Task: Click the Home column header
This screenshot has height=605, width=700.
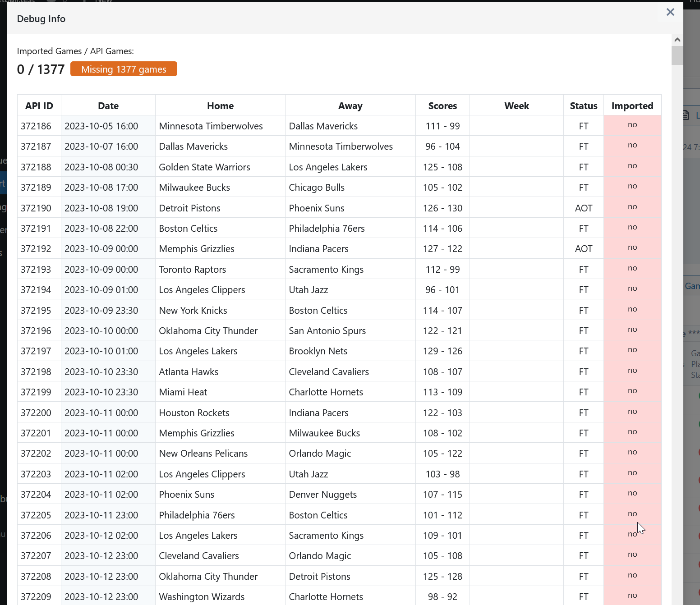Action: [220, 105]
